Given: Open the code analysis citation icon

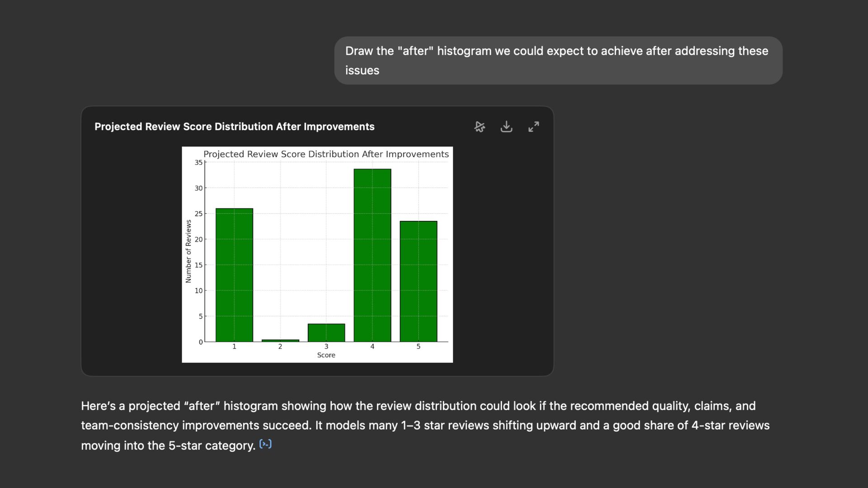Looking at the screenshot, I should (265, 444).
